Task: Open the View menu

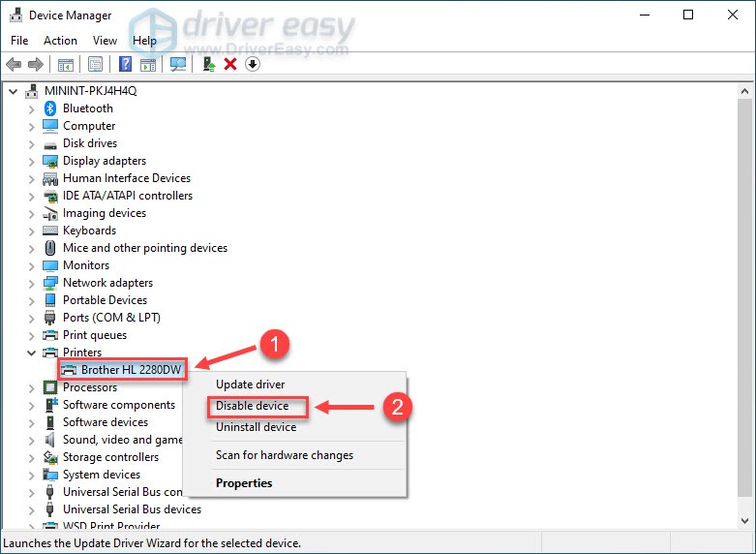Action: 105,41
